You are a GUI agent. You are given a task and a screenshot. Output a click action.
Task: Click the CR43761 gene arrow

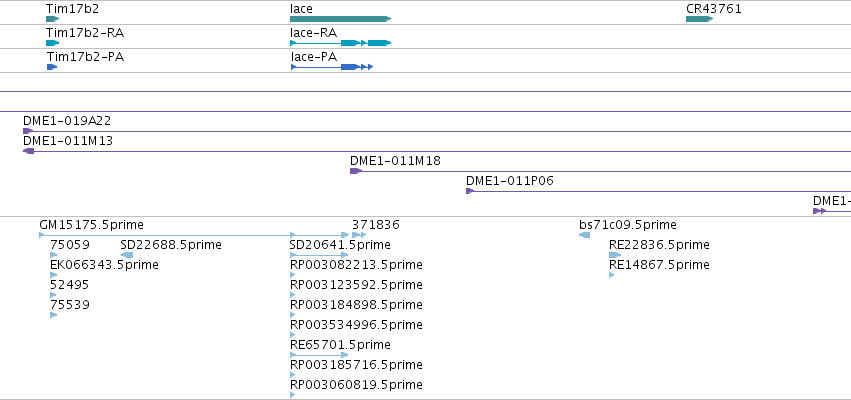click(x=699, y=19)
